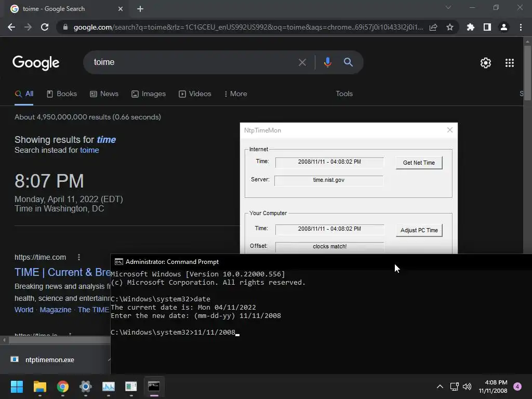This screenshot has height=399, width=532.
Task: Open Settings from the taskbar
Action: tap(86, 387)
